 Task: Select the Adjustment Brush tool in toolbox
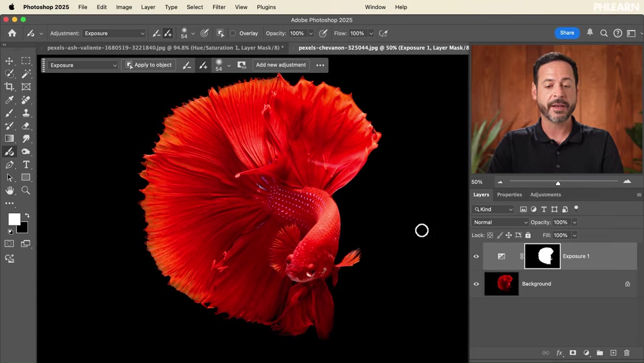click(x=9, y=151)
